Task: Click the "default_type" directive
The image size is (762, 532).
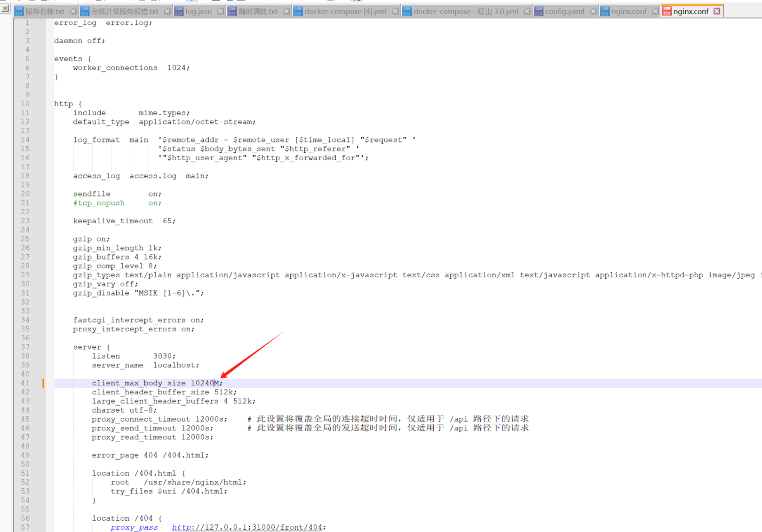Action: pyautogui.click(x=101, y=122)
